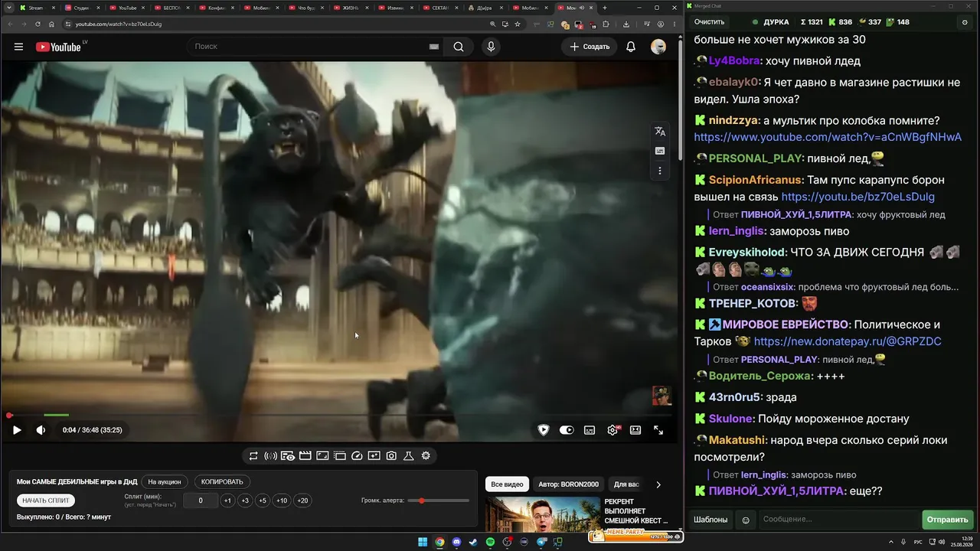Open the YouTube account avatar menu

point(658,47)
